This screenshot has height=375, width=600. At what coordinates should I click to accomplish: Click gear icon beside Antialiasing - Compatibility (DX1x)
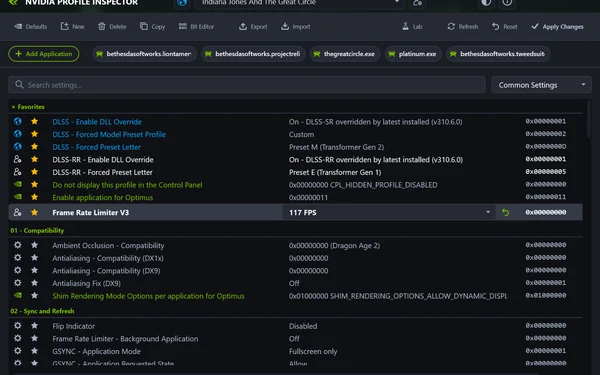[x=18, y=258]
